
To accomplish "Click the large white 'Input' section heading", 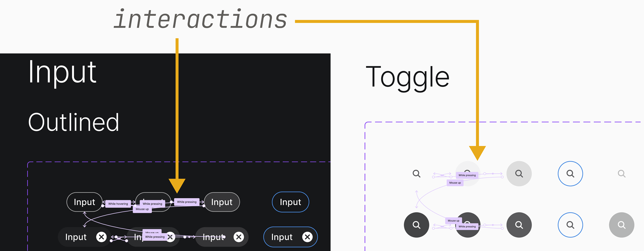I will 62,72.
